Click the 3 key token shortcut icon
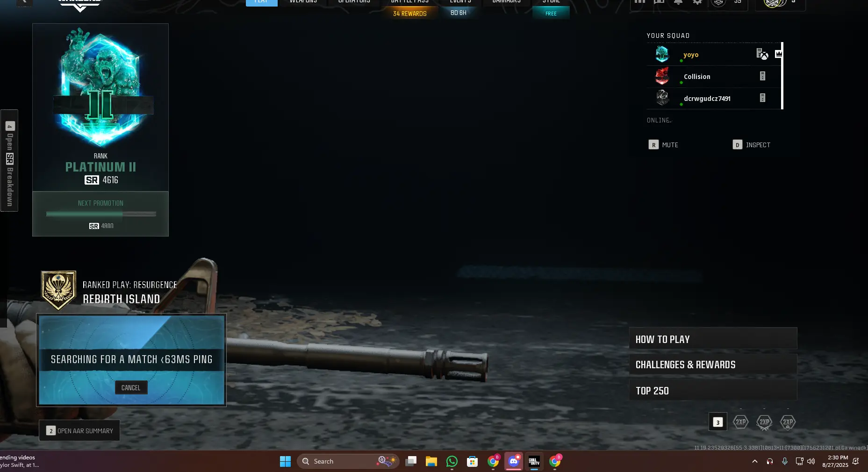The height and width of the screenshot is (472, 868). click(x=718, y=422)
